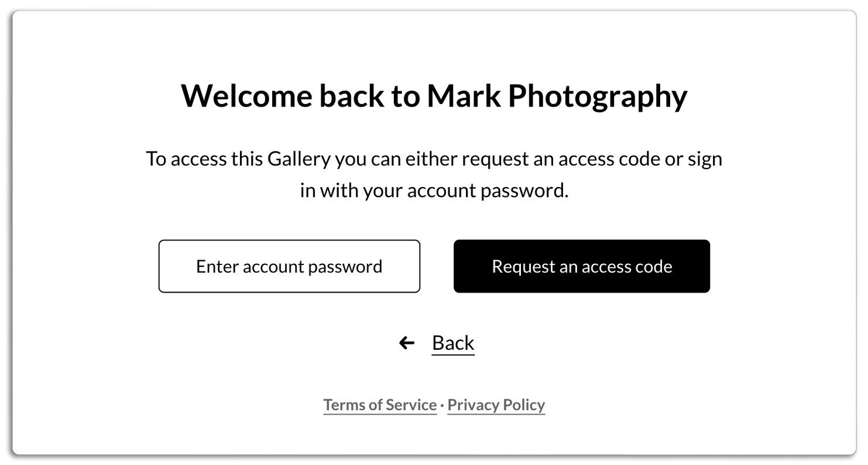Click the dot separator between footer links
The height and width of the screenshot is (465, 868).
[x=442, y=405]
